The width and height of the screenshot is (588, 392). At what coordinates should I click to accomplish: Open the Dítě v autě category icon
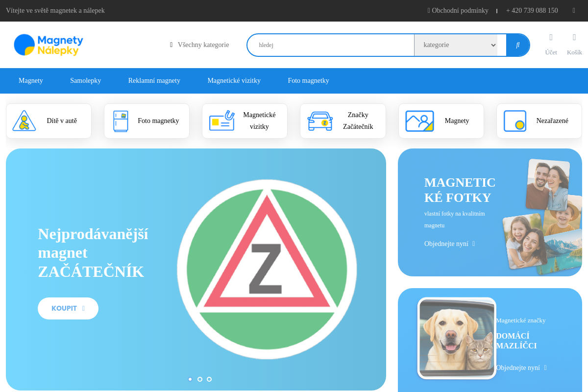[24, 121]
